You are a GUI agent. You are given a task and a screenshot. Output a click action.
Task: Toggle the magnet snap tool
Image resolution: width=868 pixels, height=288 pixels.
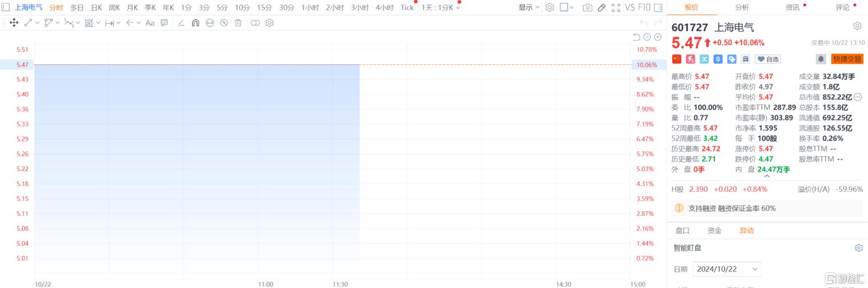point(196,23)
